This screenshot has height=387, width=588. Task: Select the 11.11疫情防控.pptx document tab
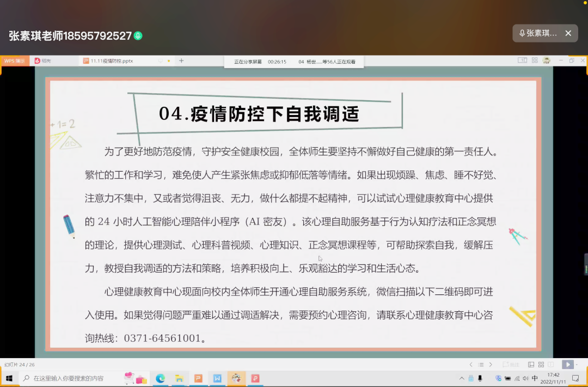click(112, 61)
